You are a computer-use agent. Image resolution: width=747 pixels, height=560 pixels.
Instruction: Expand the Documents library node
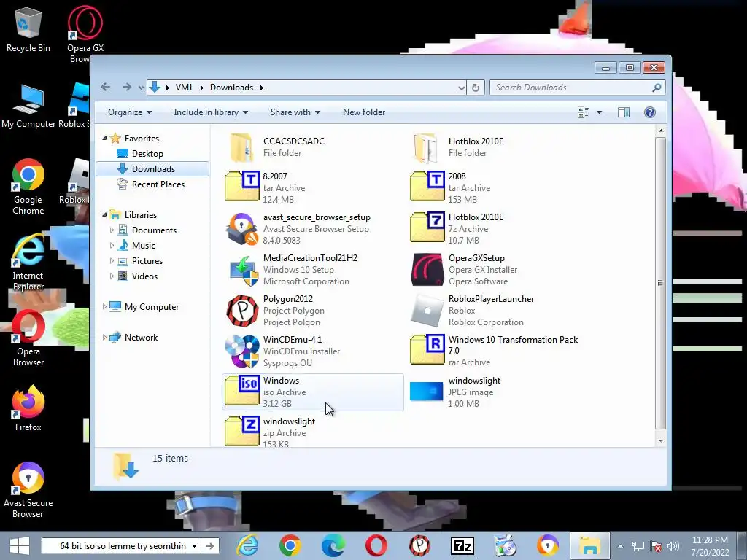(x=112, y=230)
